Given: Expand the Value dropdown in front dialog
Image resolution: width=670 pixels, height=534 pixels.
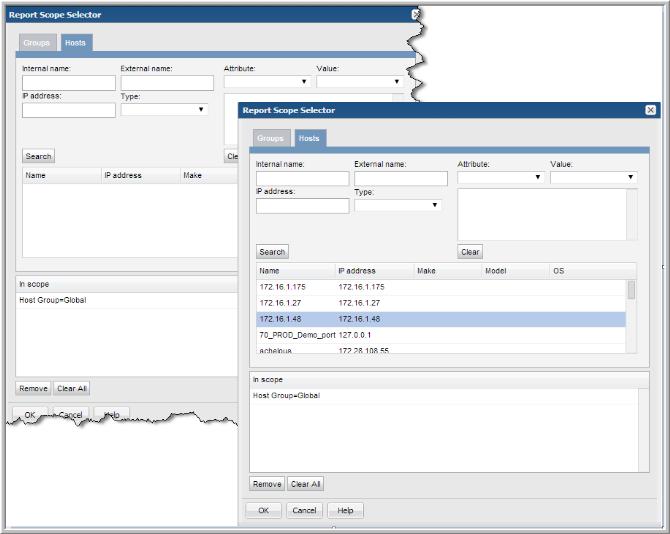Looking at the screenshot, I should point(593,177).
